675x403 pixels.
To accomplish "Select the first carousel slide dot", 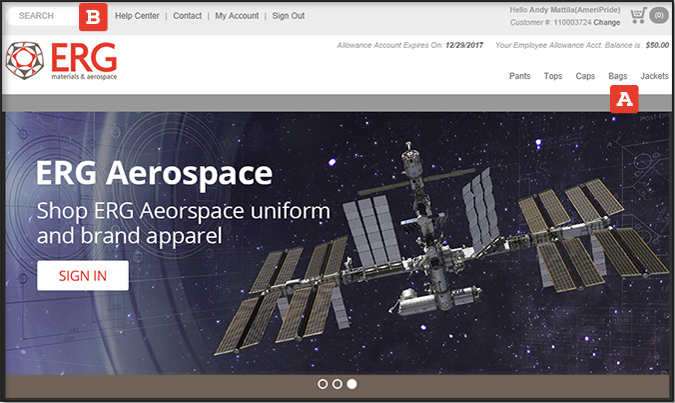I will 323,383.
